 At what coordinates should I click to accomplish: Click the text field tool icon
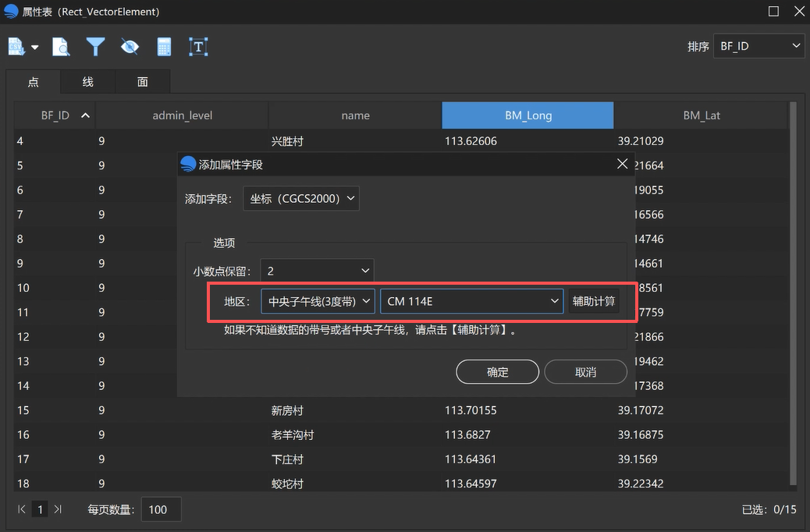coord(198,47)
